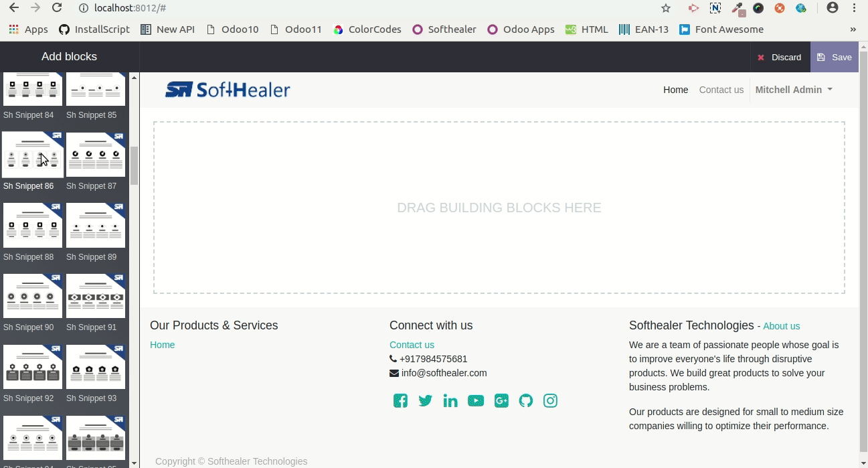Open the Softhealer bookmark
This screenshot has width=868, height=468.
(444, 29)
